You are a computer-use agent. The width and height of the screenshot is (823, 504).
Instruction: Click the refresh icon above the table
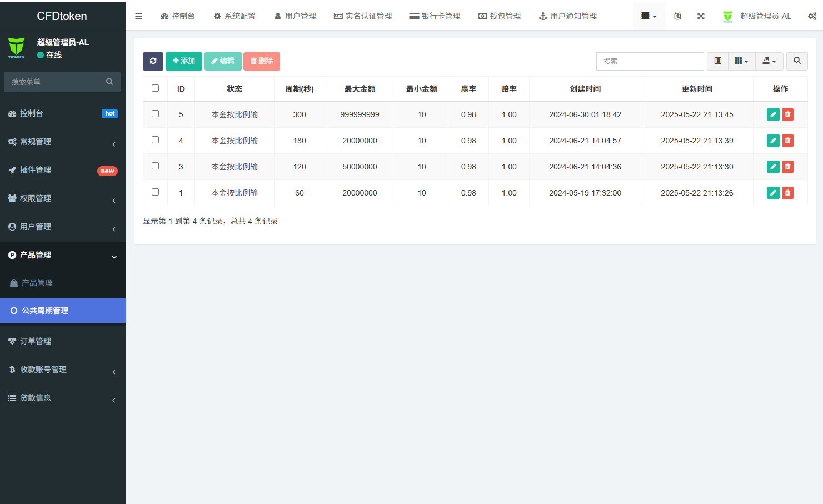[x=153, y=61]
